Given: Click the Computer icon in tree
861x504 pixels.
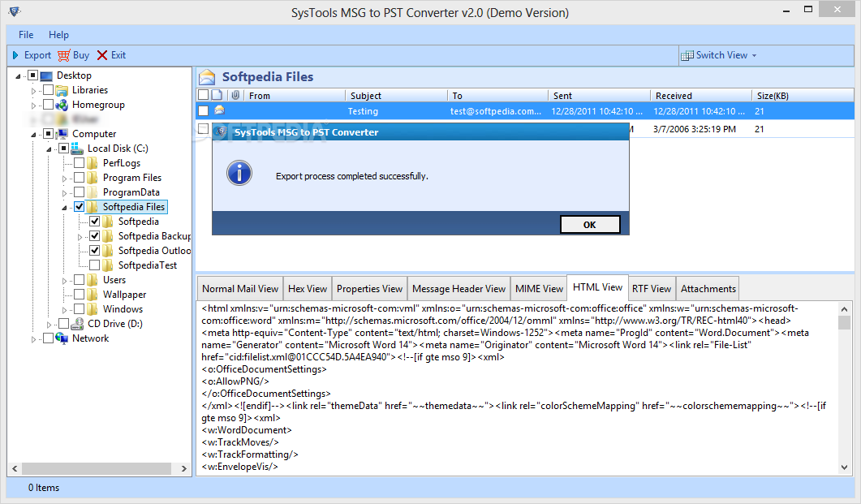Looking at the screenshot, I should pos(62,133).
